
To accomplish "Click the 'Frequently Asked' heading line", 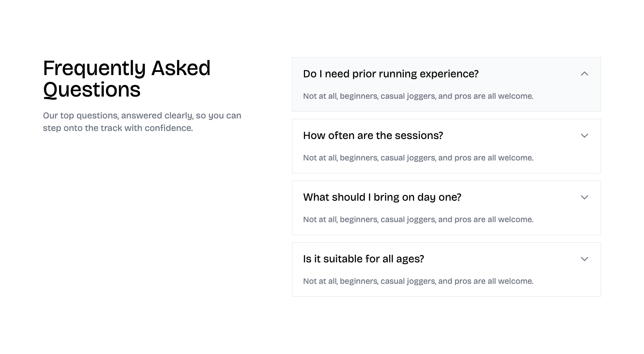I will click(x=127, y=68).
